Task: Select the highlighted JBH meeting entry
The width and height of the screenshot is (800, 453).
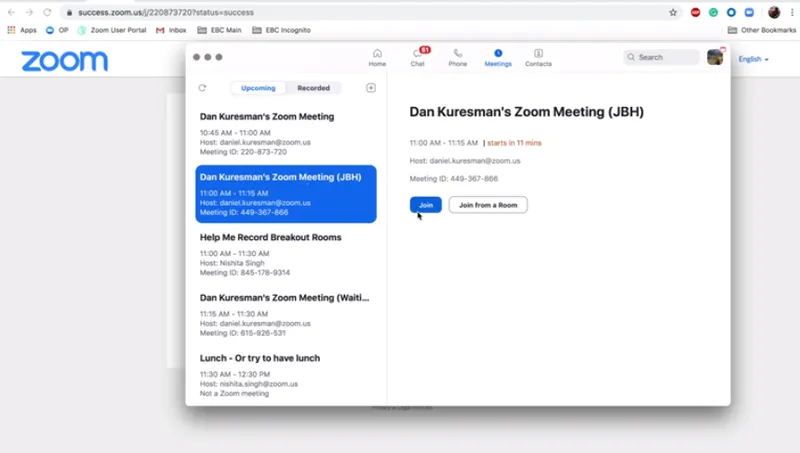Action: click(x=286, y=194)
